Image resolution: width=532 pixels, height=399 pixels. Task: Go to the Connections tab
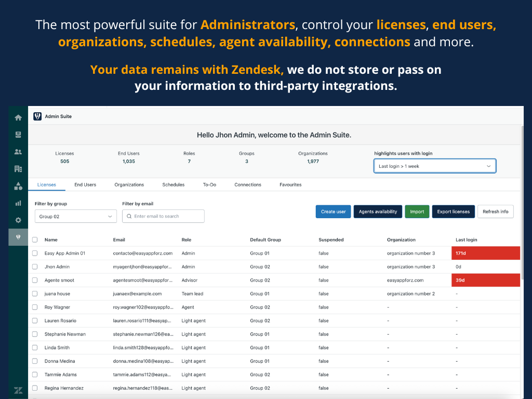tap(248, 184)
